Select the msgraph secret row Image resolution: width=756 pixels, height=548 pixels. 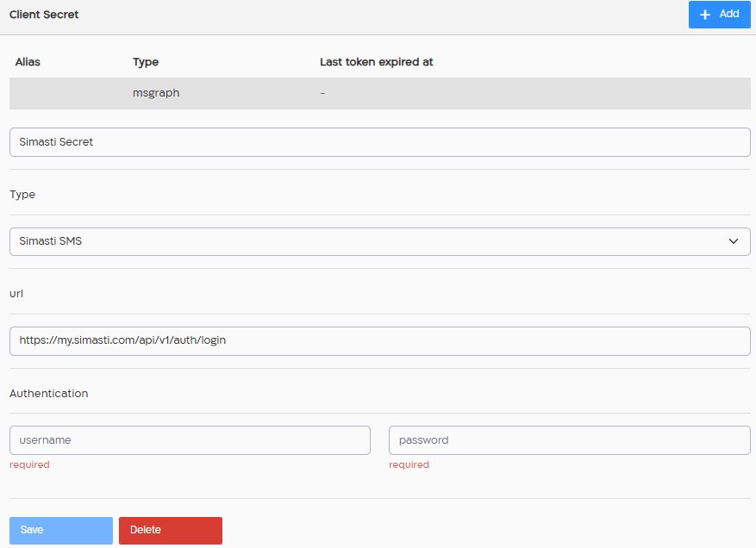coord(380,93)
